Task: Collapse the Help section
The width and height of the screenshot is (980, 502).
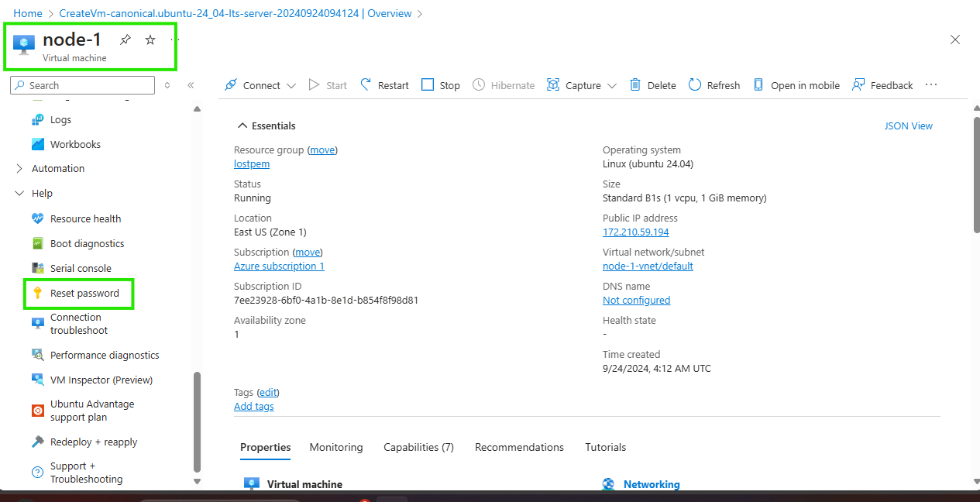Action: tap(20, 193)
